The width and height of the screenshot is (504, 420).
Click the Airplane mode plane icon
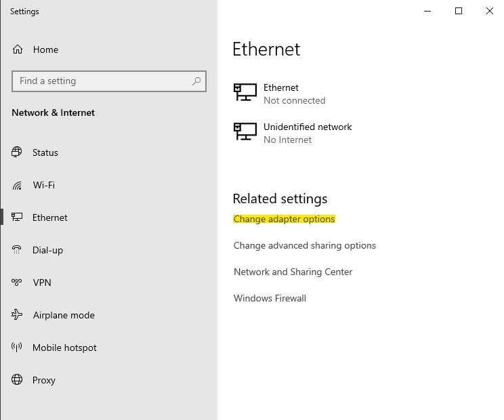pyautogui.click(x=17, y=315)
